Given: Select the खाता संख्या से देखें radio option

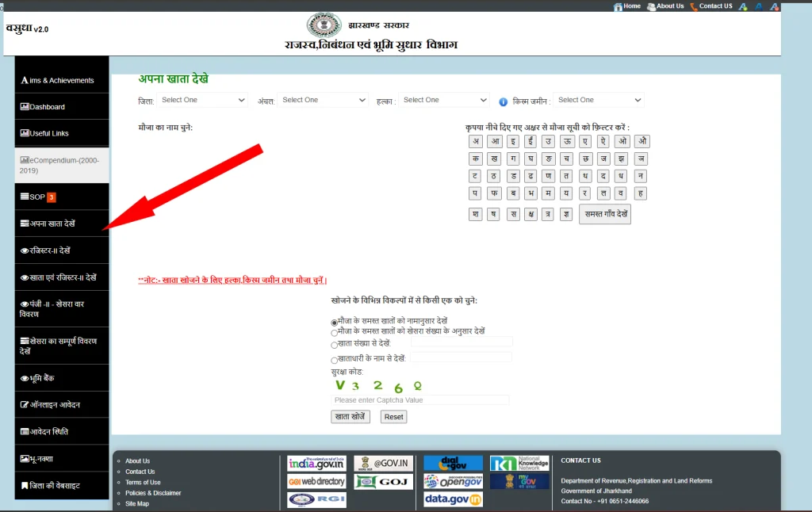Looking at the screenshot, I should click(x=335, y=345).
